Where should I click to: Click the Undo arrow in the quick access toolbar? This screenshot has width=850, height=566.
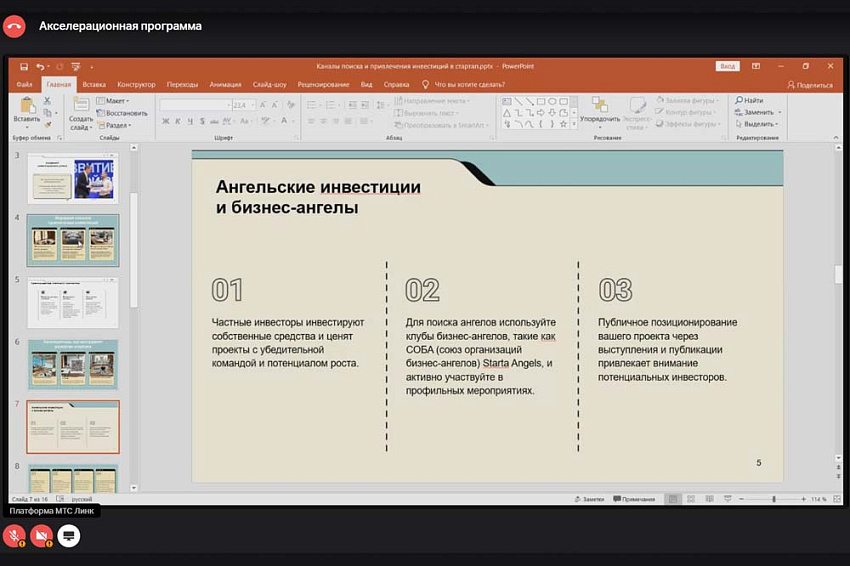(39, 66)
